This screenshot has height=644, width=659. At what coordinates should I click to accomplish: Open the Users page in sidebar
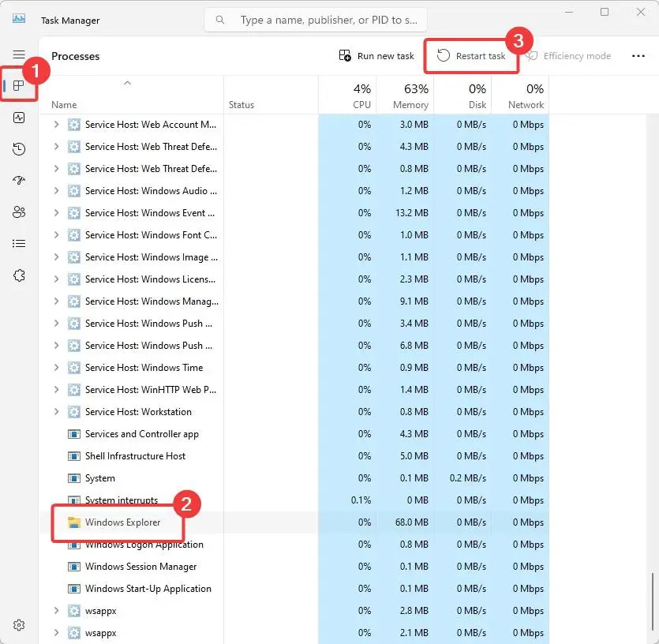[19, 212]
